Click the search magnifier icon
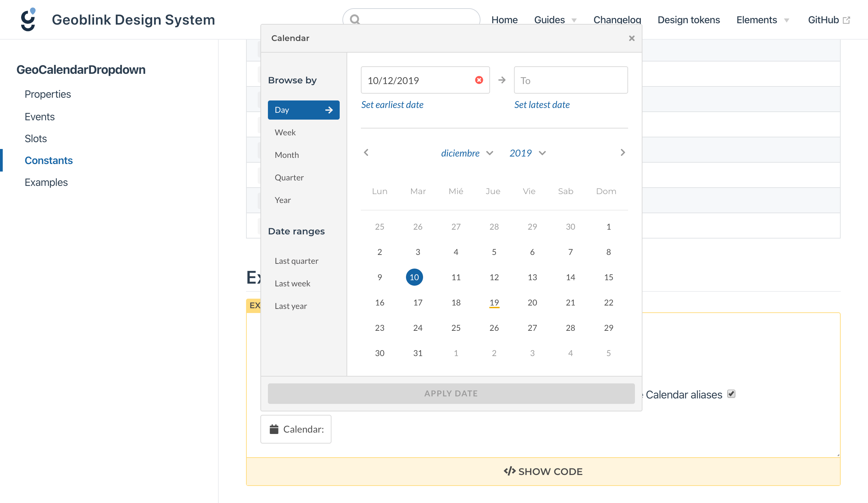Screen dimensions: 868x503 (x=355, y=19)
